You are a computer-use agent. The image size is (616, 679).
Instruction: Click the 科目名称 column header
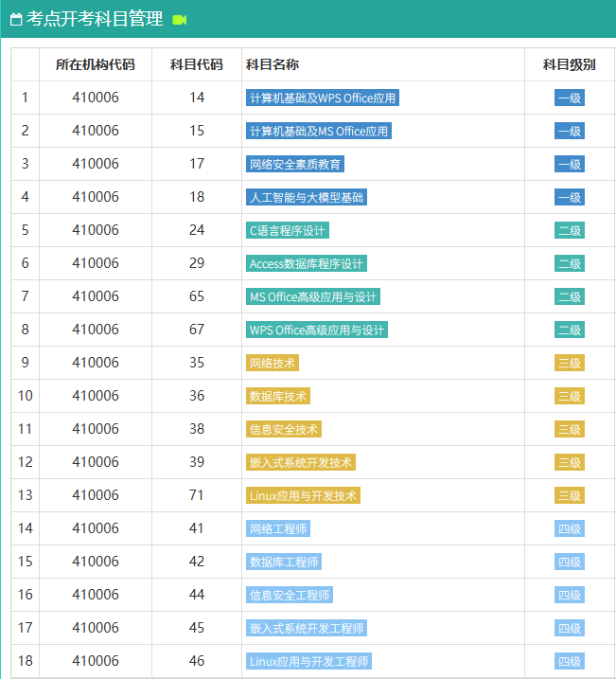pos(273,64)
